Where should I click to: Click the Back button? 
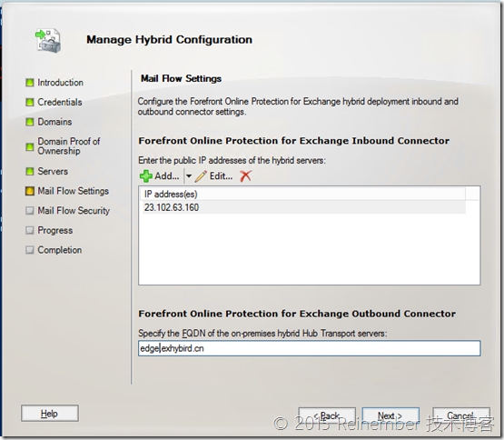pyautogui.click(x=327, y=415)
